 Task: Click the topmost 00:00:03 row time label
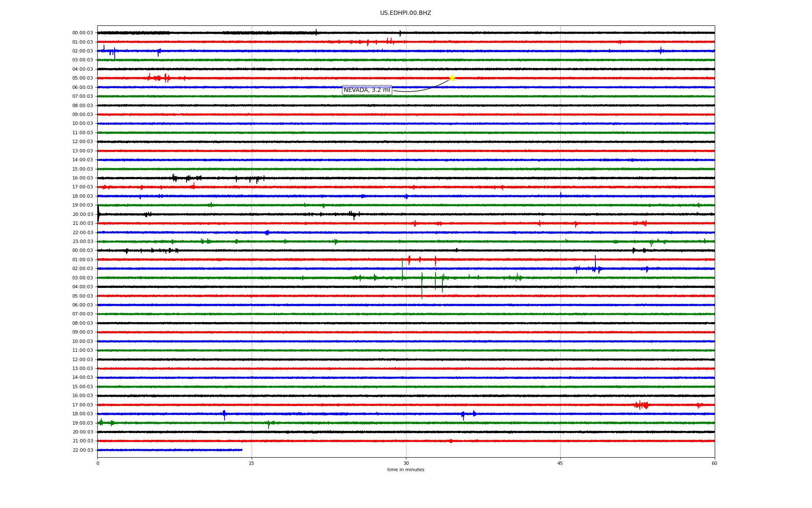pyautogui.click(x=82, y=33)
